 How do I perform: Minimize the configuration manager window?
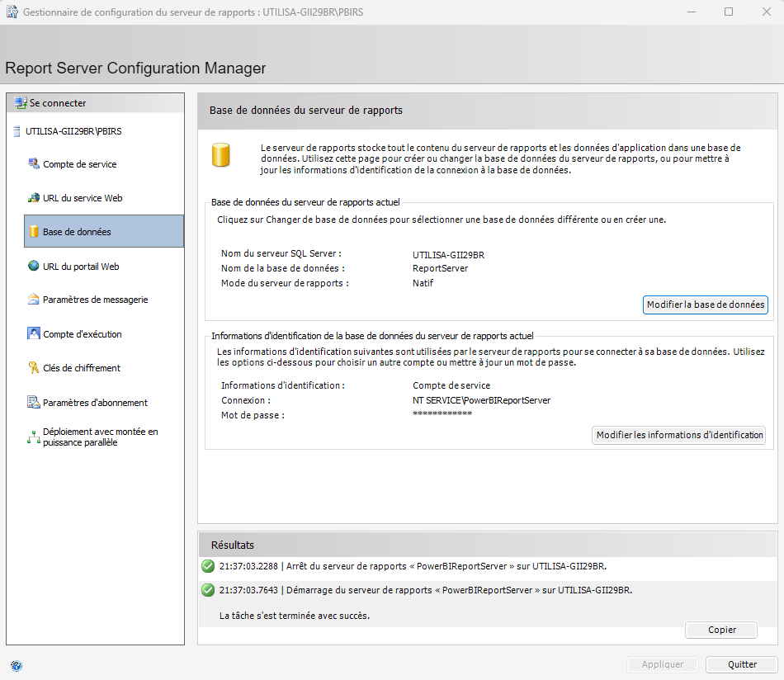[692, 12]
